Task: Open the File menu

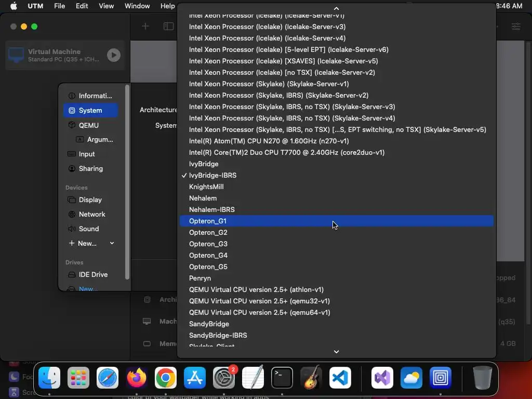Action: pos(59,6)
